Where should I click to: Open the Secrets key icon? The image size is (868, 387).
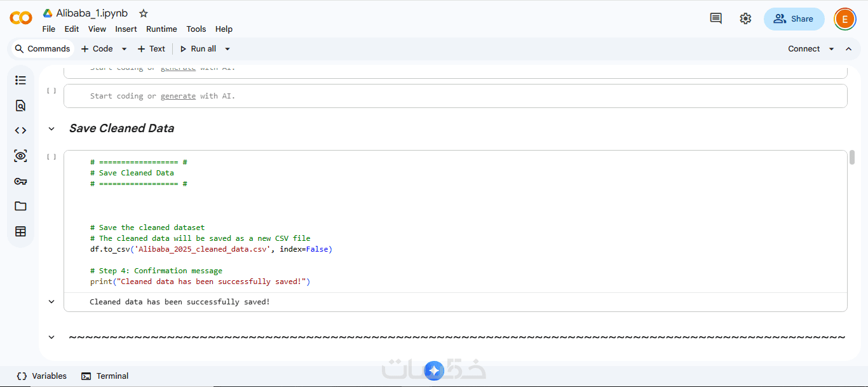20,181
